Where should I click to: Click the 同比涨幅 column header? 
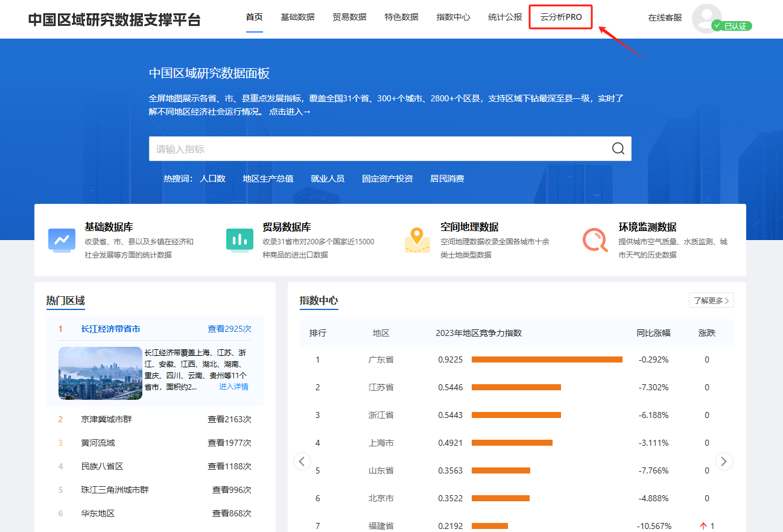point(653,333)
